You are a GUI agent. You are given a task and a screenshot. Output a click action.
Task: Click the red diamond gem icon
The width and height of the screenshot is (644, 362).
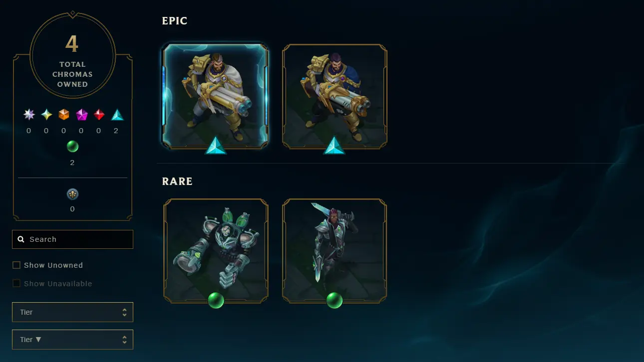pyautogui.click(x=99, y=115)
